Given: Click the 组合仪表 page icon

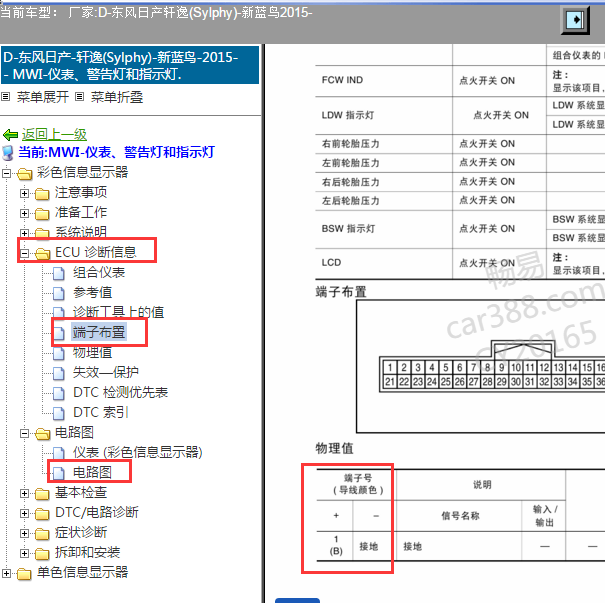Looking at the screenshot, I should click(59, 274).
